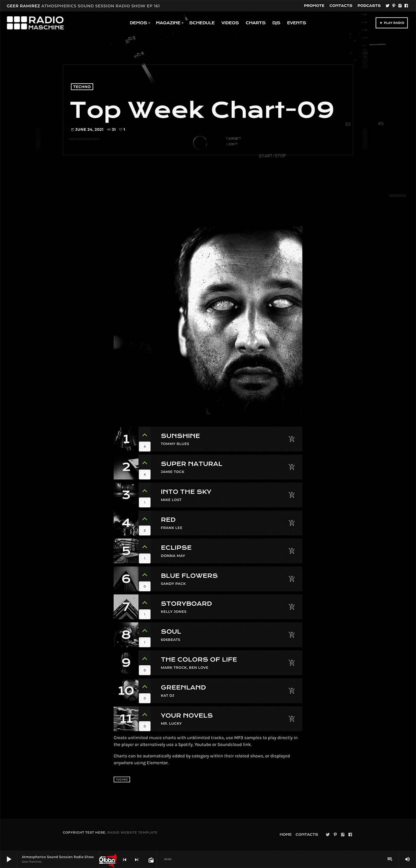Click the cart icon for Sunshine track
Screen dimensions: 416x868
pos(292,439)
